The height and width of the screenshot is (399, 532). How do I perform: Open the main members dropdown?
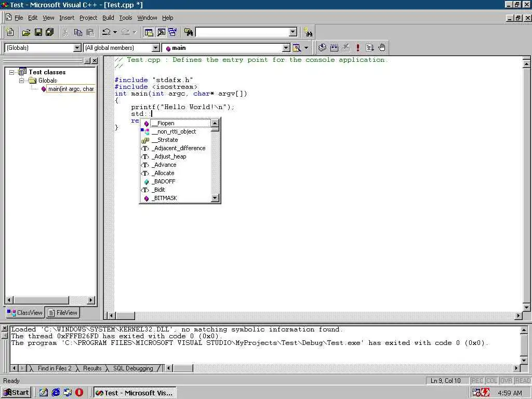click(286, 48)
